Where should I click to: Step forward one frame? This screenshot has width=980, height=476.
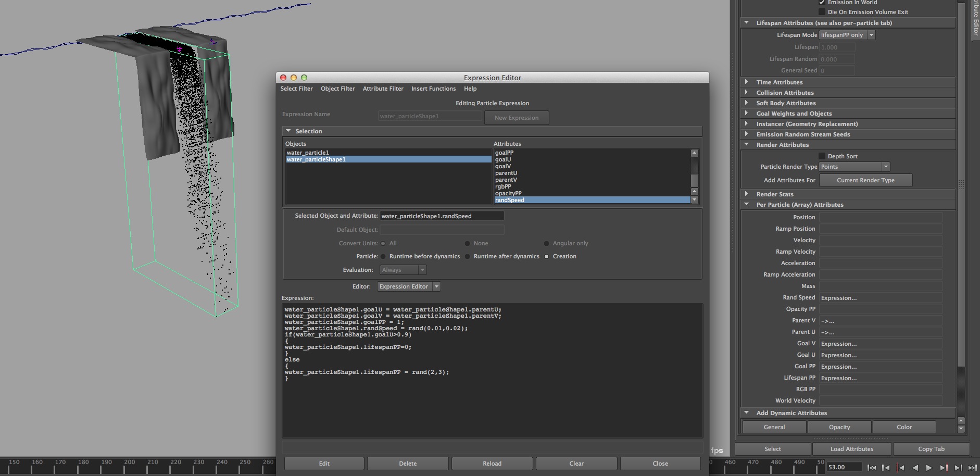[x=958, y=468]
